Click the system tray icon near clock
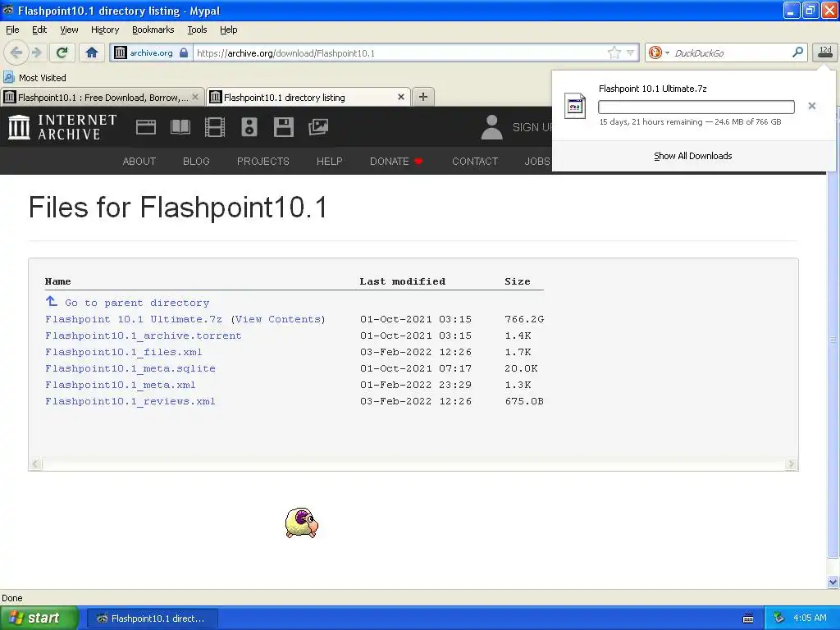Viewport: 840px width, 630px height. tap(778, 619)
